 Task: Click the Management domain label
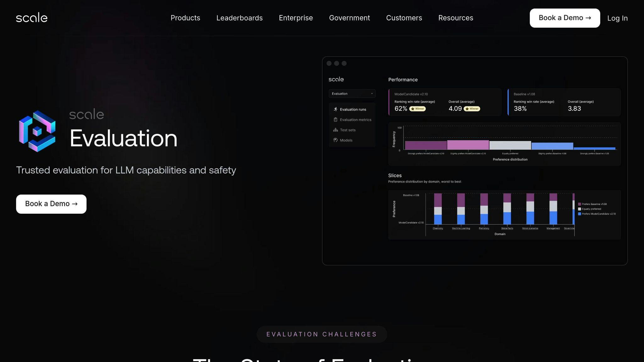(x=553, y=228)
